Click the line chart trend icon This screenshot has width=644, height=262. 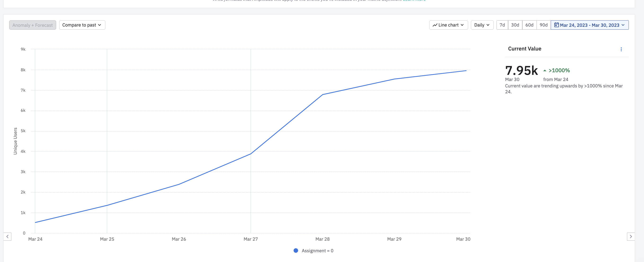tap(435, 25)
